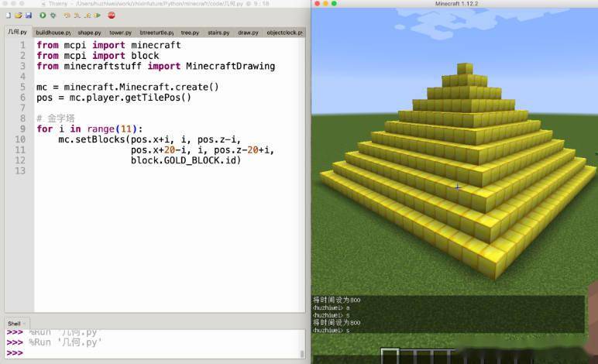Stop the program with the red Stop icon
Screen dimensions: 598x364
pyautogui.click(x=112, y=15)
